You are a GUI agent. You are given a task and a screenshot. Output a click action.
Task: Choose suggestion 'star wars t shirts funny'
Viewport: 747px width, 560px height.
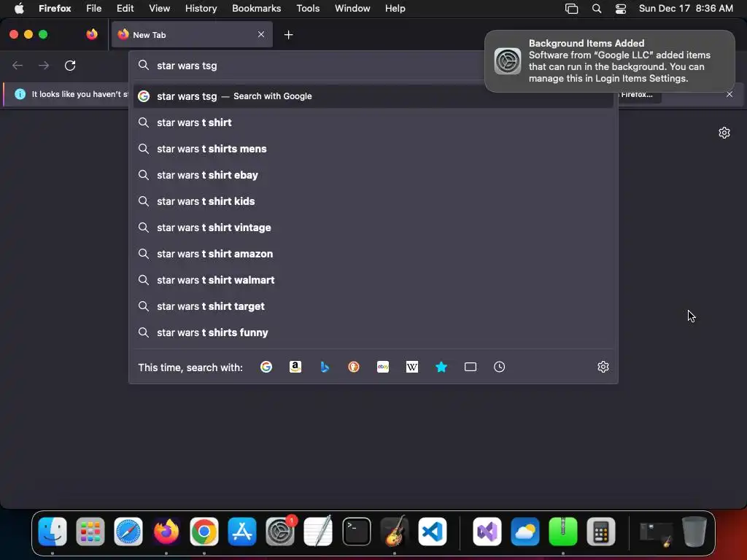[373, 332]
